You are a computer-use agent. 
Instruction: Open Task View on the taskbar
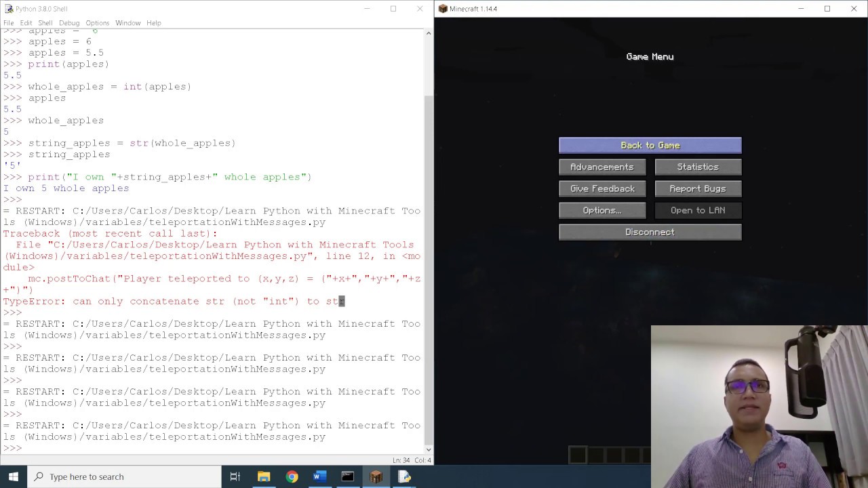(x=235, y=476)
